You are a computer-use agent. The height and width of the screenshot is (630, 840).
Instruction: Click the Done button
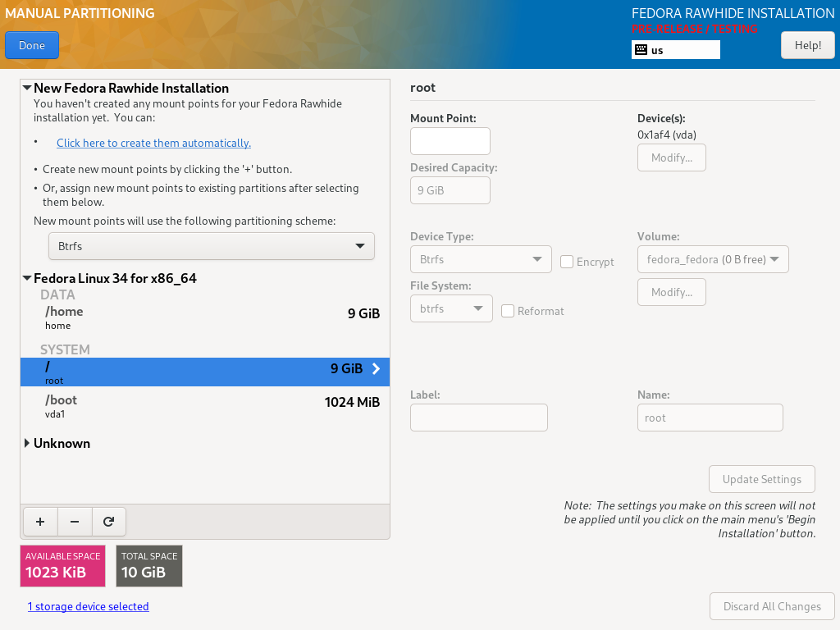click(x=32, y=46)
